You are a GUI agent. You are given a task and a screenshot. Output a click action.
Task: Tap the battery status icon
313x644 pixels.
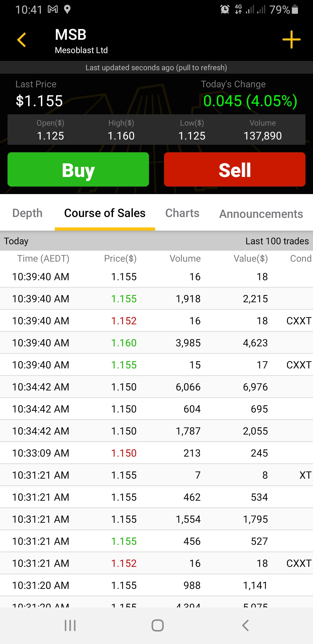point(295,10)
